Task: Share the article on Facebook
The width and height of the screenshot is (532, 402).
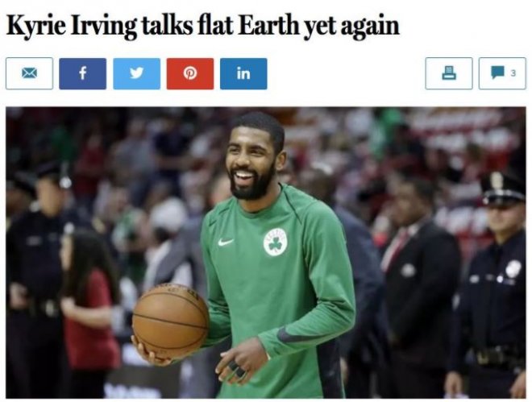Action: 82,73
